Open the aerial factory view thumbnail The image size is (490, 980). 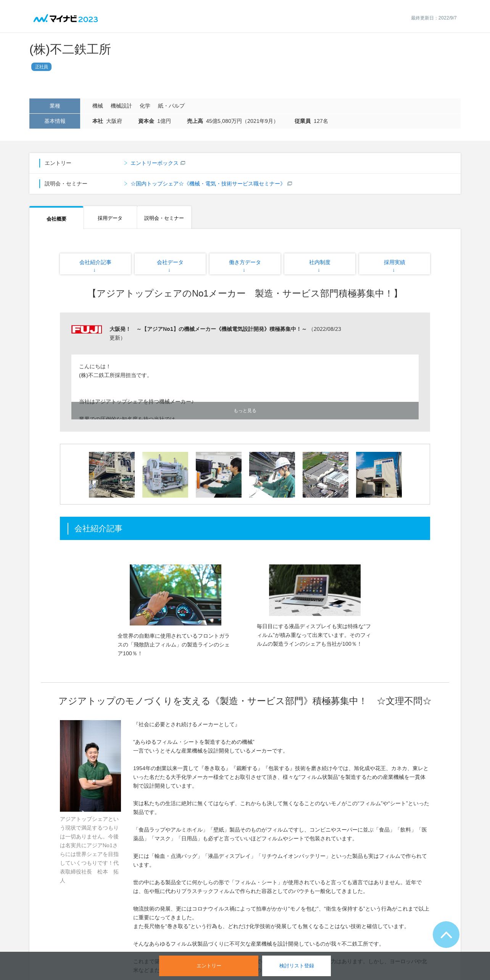(x=326, y=475)
